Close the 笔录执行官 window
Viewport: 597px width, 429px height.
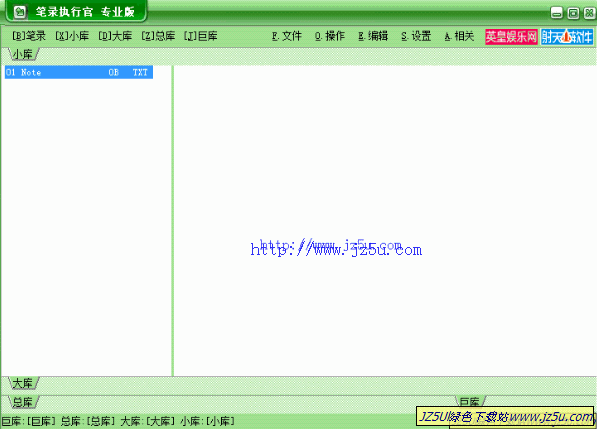coord(589,13)
